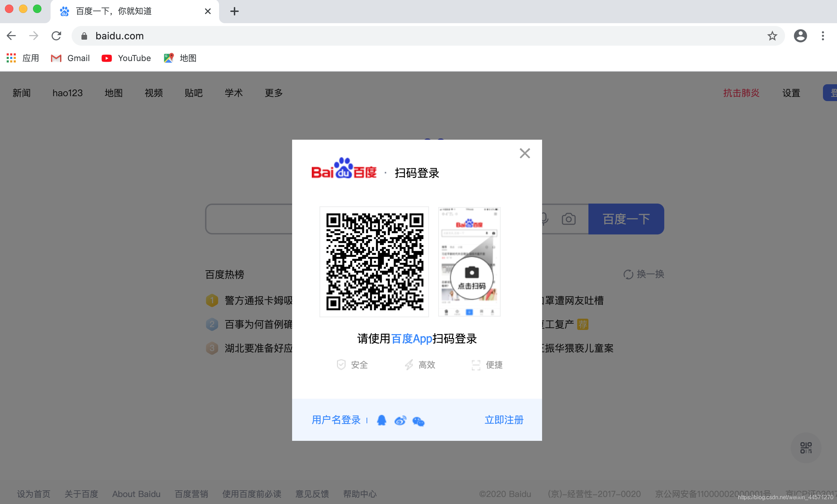Open Chrome three-dot menu
This screenshot has width=837, height=504.
click(x=823, y=36)
